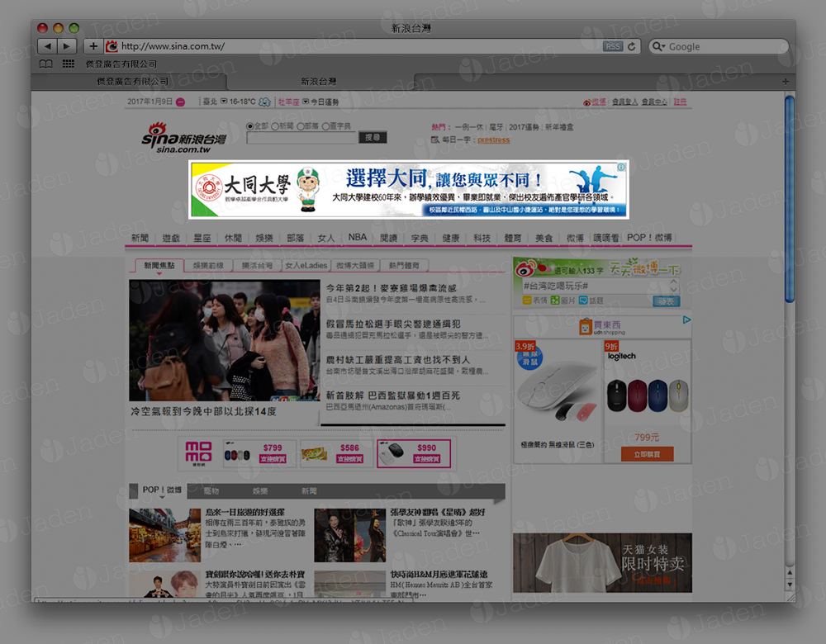This screenshot has height=644, width=826.
Task: Open a new tab with plus icon
Action: (786, 81)
